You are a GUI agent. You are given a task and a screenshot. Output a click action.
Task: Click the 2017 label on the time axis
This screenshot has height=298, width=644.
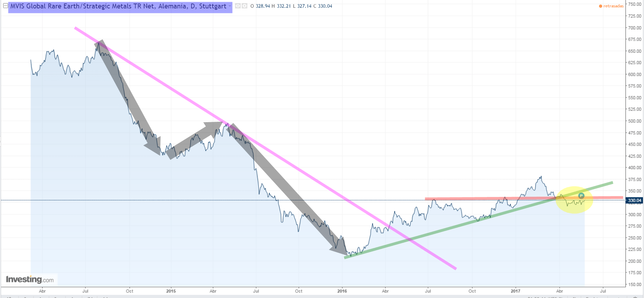[x=515, y=291]
